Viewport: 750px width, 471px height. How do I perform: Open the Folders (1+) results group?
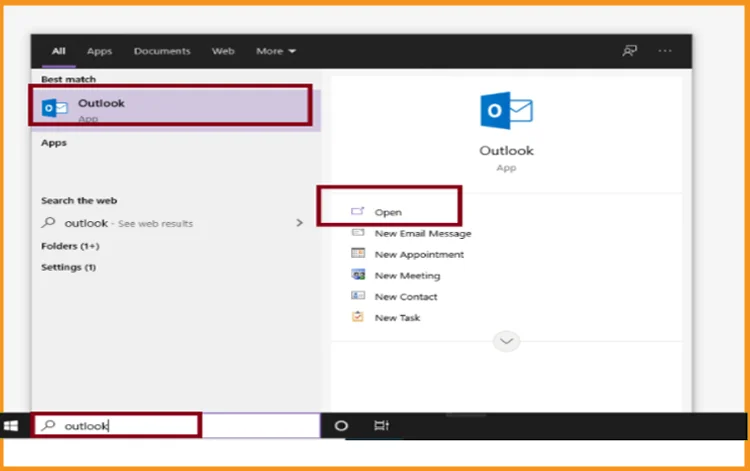[70, 246]
